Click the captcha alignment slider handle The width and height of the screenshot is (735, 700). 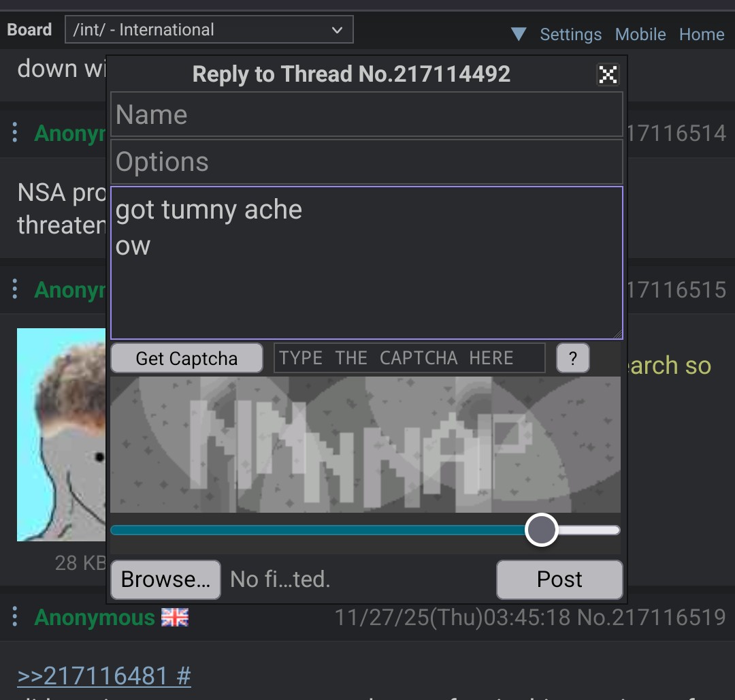point(542,530)
